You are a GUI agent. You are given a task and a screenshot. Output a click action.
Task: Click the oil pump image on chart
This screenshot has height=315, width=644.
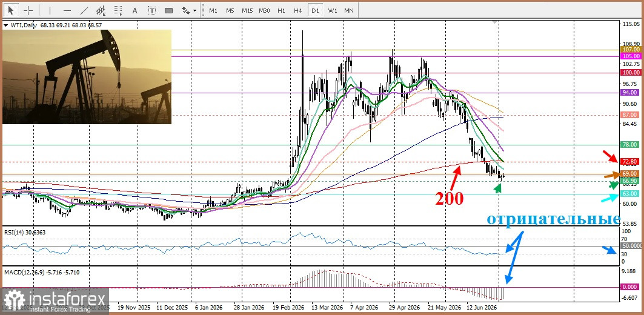[x=87, y=76]
